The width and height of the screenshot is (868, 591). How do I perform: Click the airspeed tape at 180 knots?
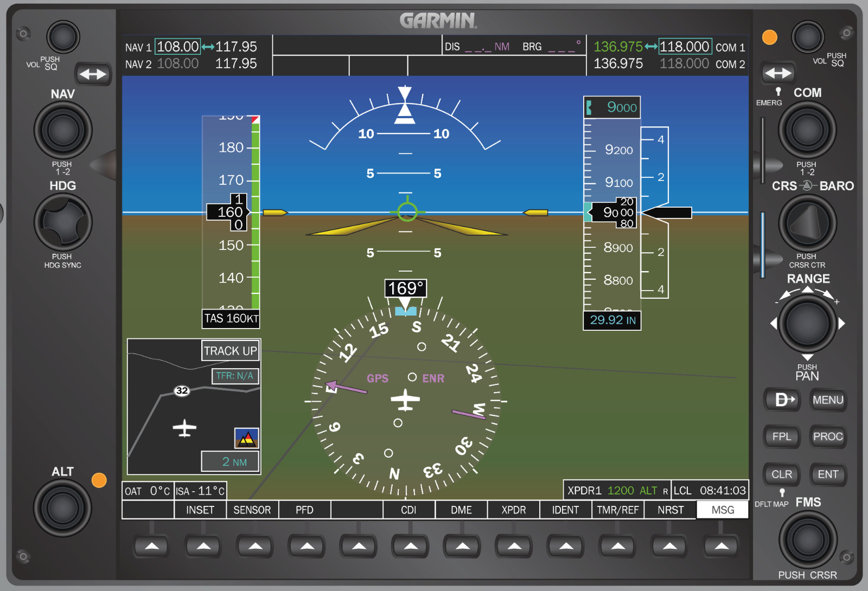click(231, 147)
